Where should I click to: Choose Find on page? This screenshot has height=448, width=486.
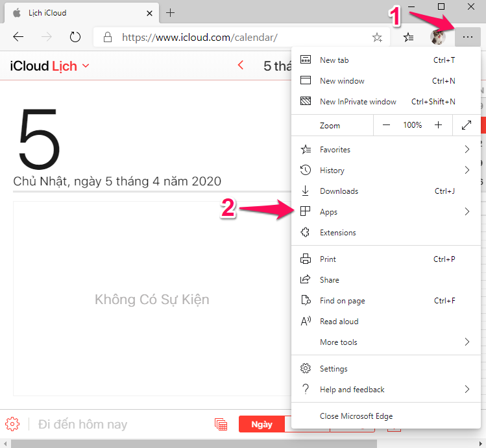pyautogui.click(x=386, y=301)
